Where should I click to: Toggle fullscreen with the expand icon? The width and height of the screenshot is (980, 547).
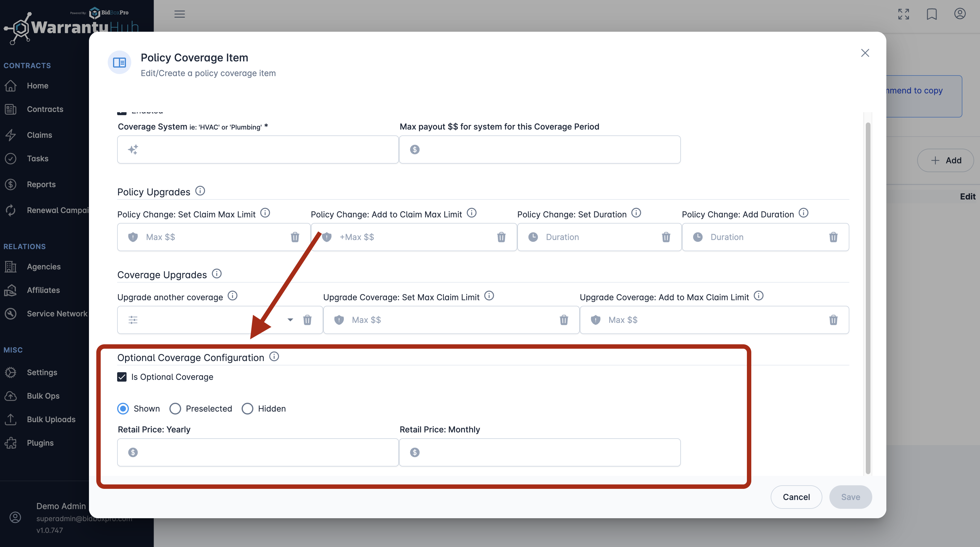point(904,14)
